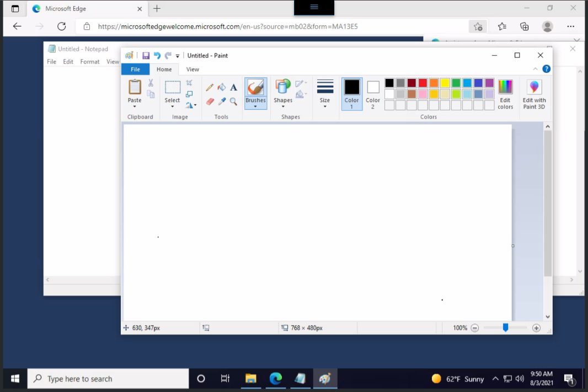The height and width of the screenshot is (392, 588).
Task: Expand the Select options dropdown
Action: (173, 106)
